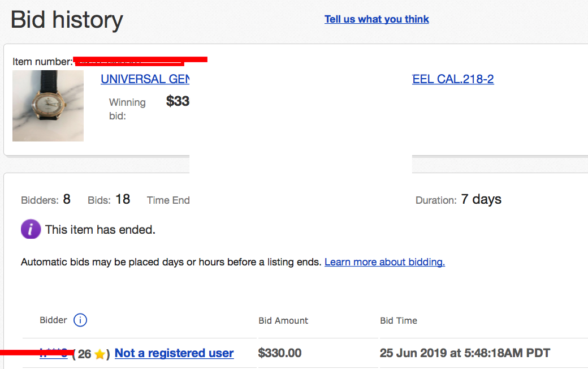Click the info icon next to Bidder
The width and height of the screenshot is (588, 369).
(80, 320)
